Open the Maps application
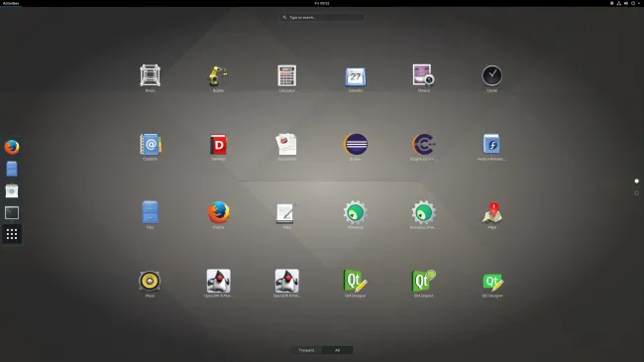The height and width of the screenshot is (362, 644). [x=492, y=212]
